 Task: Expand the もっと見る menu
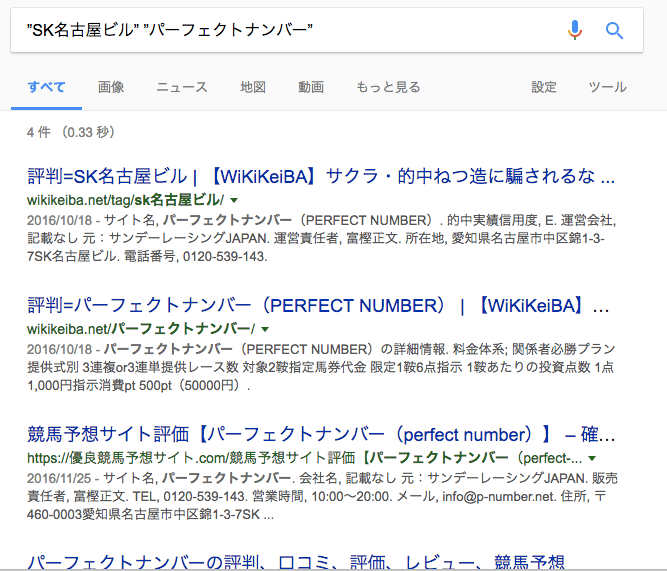pos(388,87)
